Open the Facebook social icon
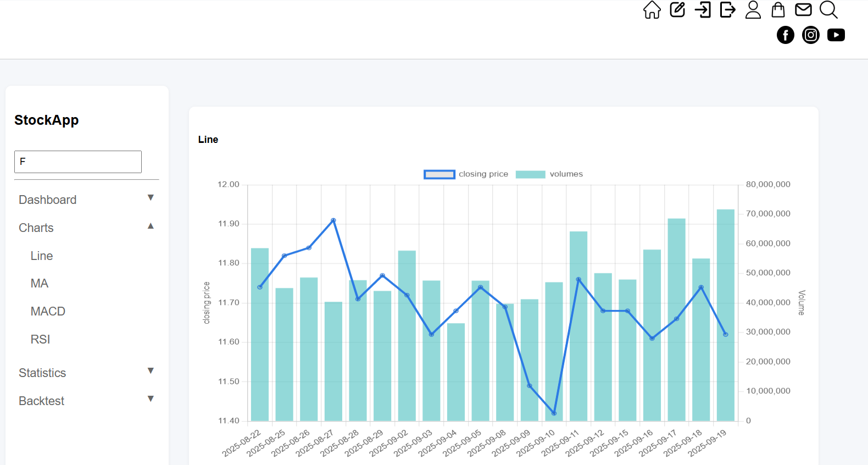Viewport: 868px width, 465px height. pyautogui.click(x=786, y=35)
